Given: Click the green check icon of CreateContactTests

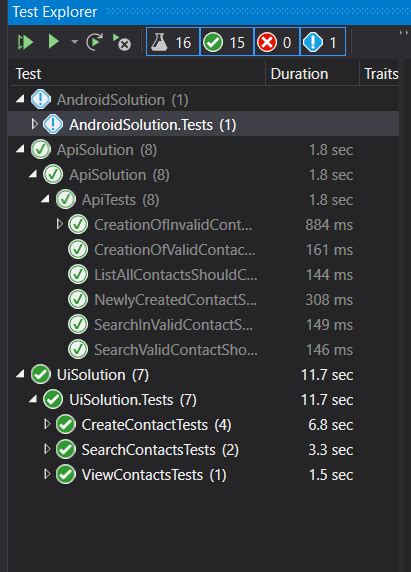Looking at the screenshot, I should (x=66, y=425).
